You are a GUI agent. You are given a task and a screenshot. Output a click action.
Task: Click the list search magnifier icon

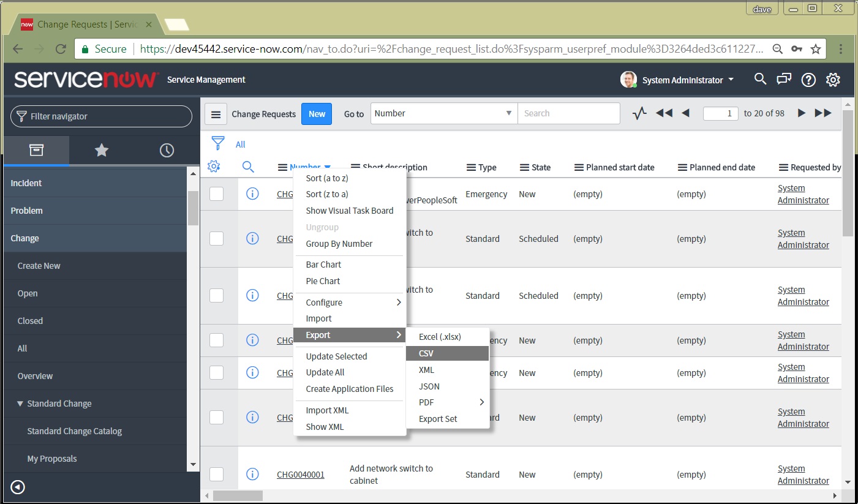247,167
